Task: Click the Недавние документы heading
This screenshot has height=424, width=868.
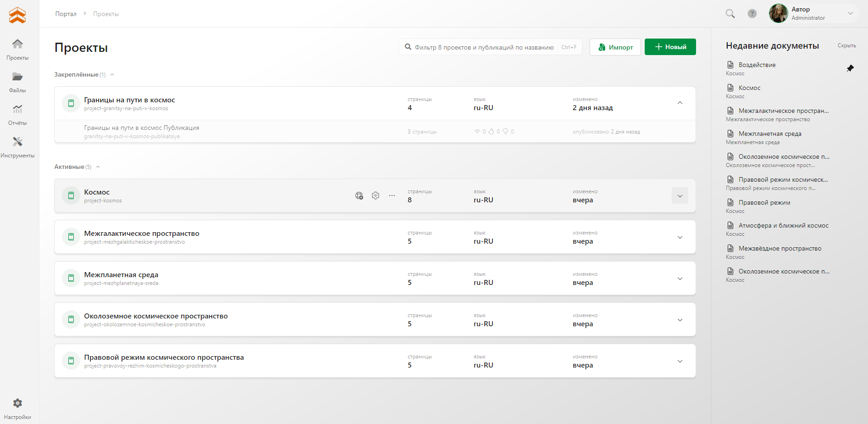Action: pyautogui.click(x=772, y=45)
